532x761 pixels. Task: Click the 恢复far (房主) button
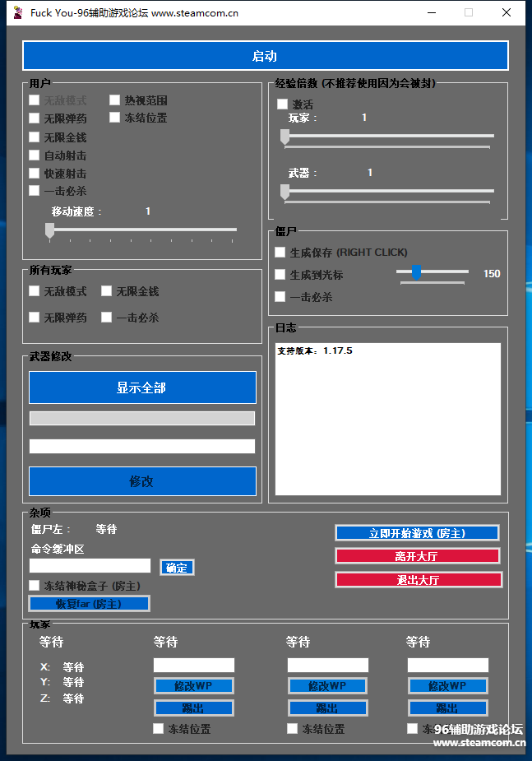pyautogui.click(x=90, y=604)
